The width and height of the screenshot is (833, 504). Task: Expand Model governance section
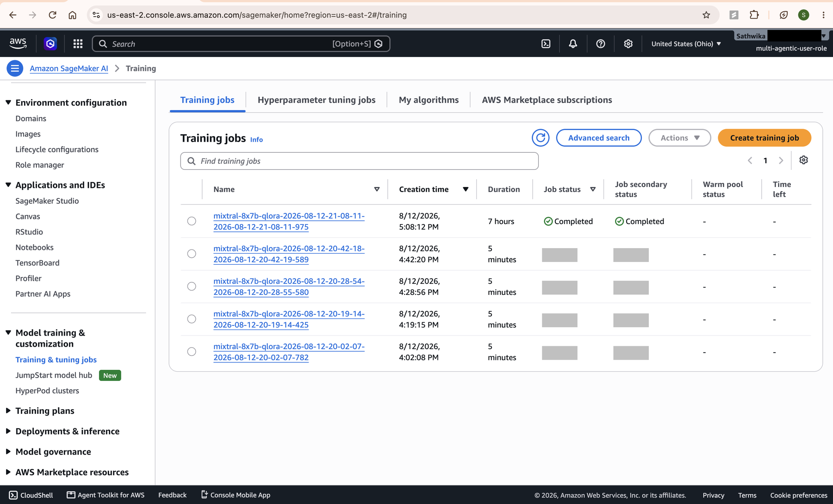pos(8,451)
